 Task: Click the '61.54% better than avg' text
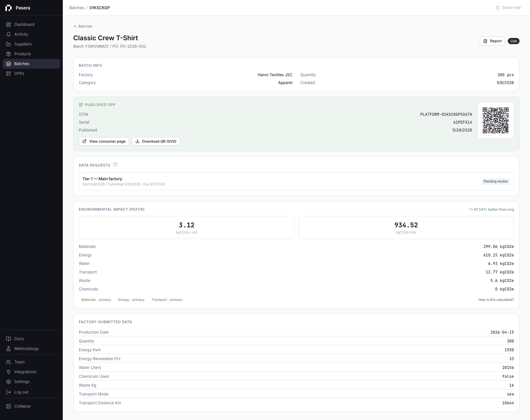pos(494,209)
